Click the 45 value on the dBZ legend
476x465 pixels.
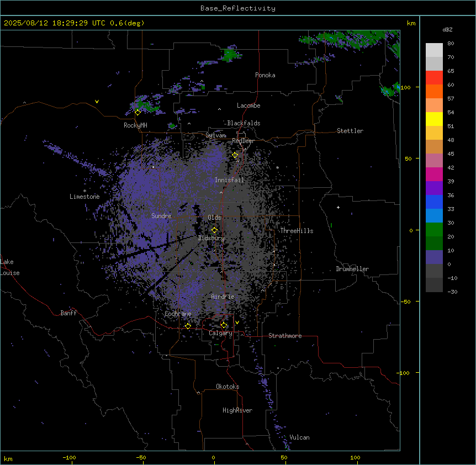[x=451, y=154]
